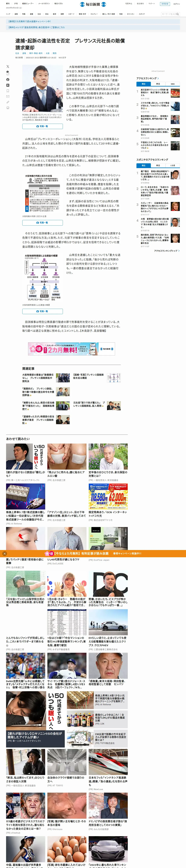Image resolution: width=186 pixels, height=868 pixels.
Task: Copy the article link icon
Action: point(8,102)
